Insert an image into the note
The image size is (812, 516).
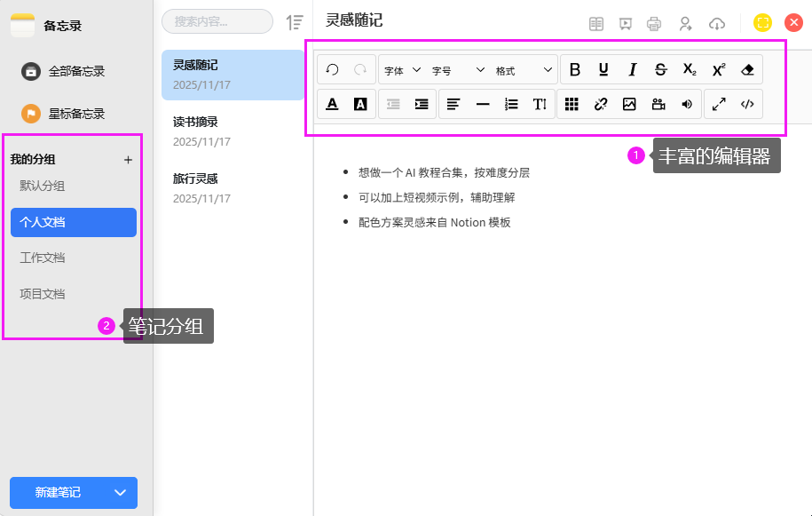click(x=629, y=104)
